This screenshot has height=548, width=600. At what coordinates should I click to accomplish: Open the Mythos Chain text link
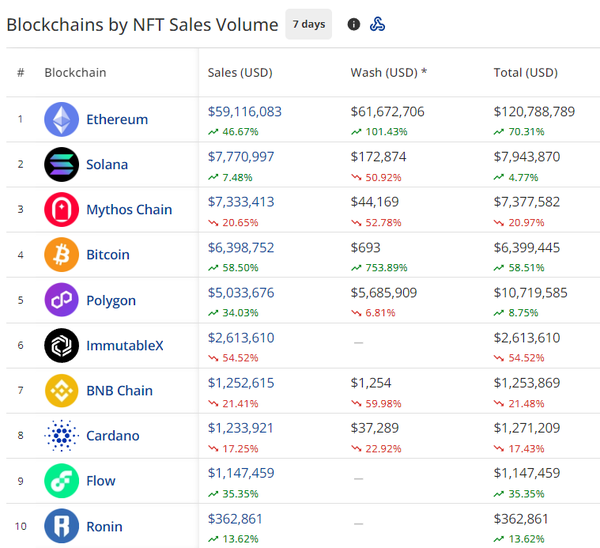pyautogui.click(x=129, y=210)
